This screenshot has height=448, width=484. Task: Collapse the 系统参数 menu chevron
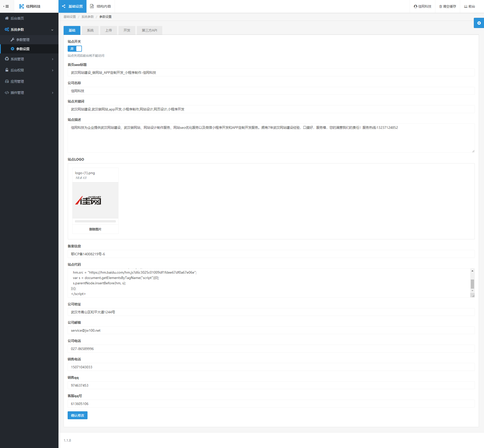tap(52, 30)
